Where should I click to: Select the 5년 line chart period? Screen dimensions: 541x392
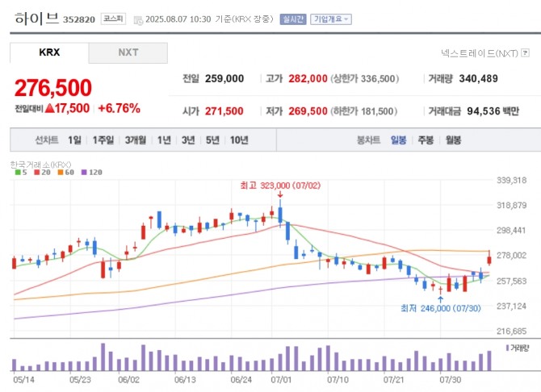click(212, 140)
